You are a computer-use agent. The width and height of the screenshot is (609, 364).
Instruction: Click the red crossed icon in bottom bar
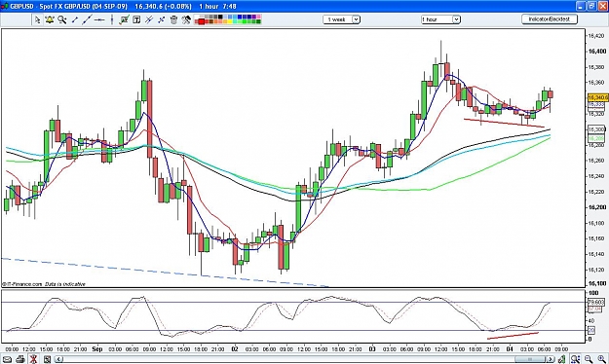pyautogui.click(x=33, y=359)
